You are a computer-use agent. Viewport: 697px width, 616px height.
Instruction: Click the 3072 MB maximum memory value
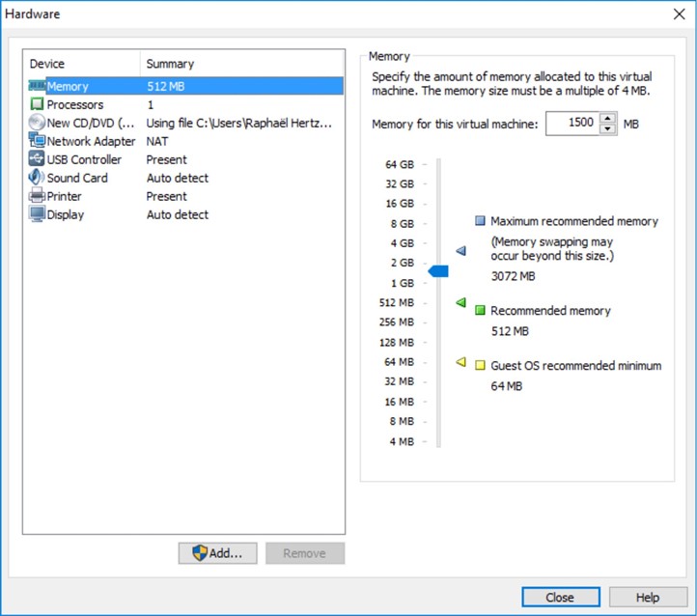coord(513,276)
